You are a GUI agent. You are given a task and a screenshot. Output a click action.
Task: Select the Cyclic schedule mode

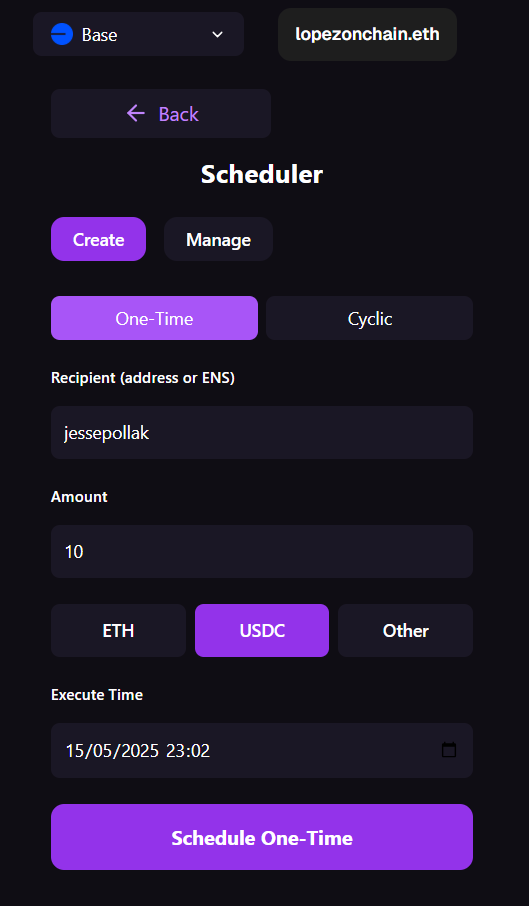(370, 318)
